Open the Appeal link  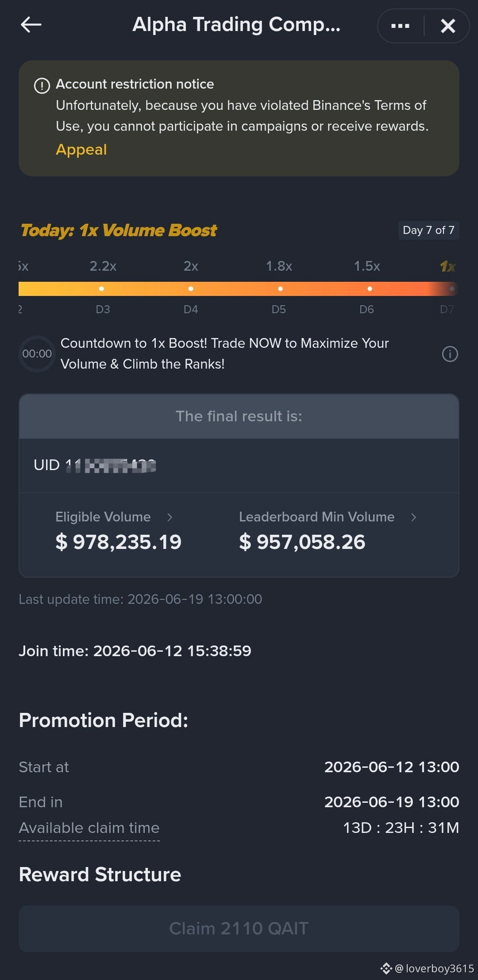pyautogui.click(x=81, y=150)
